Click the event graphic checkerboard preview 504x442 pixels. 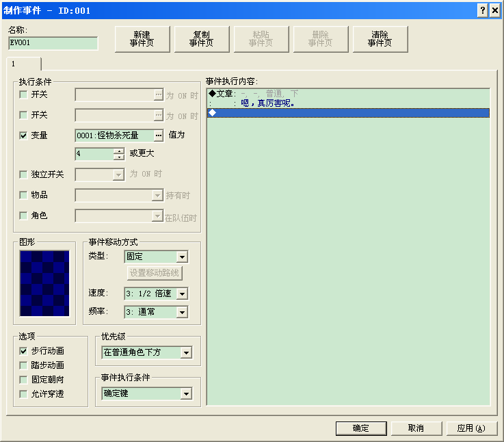tap(44, 283)
